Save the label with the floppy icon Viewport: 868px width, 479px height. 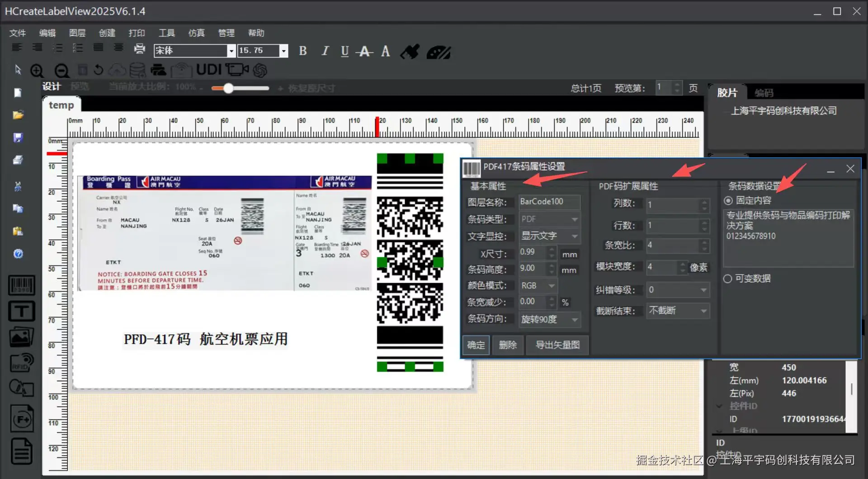[x=18, y=138]
